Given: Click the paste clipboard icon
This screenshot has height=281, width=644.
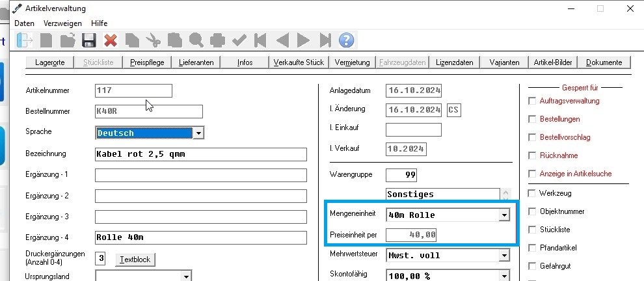Looking at the screenshot, I should 175,40.
